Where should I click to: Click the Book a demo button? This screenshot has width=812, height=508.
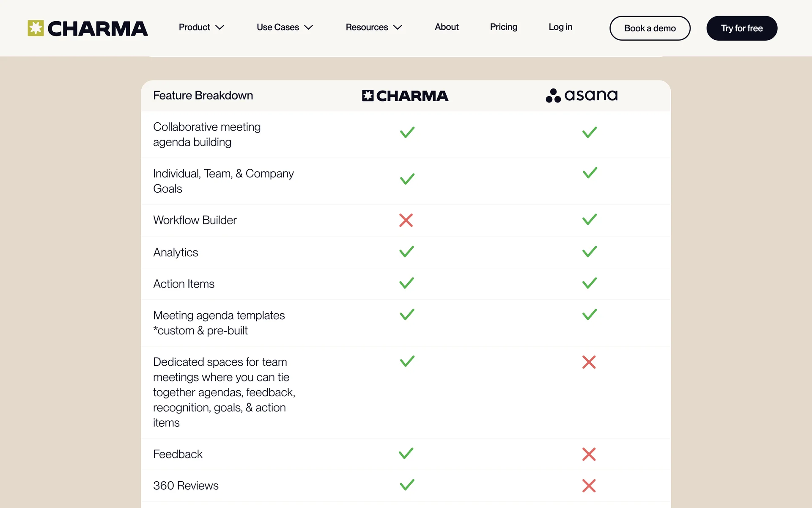click(x=650, y=28)
